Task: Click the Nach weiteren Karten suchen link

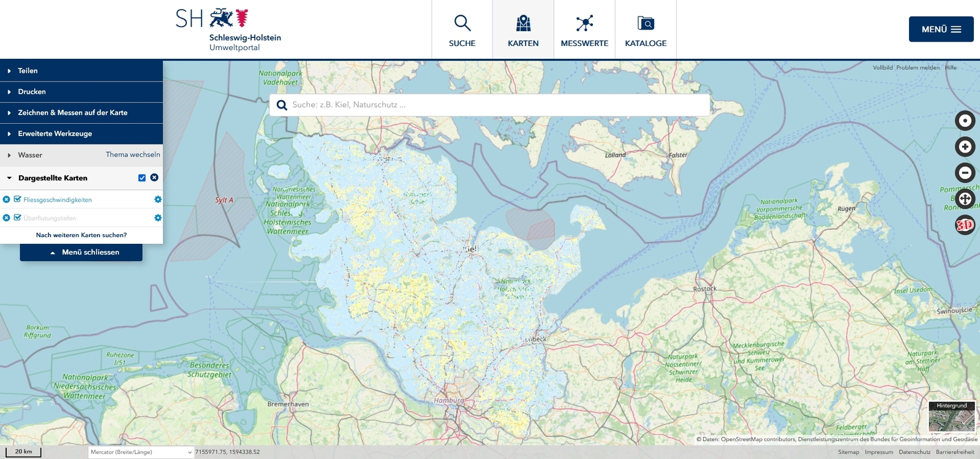Action: coord(81,235)
